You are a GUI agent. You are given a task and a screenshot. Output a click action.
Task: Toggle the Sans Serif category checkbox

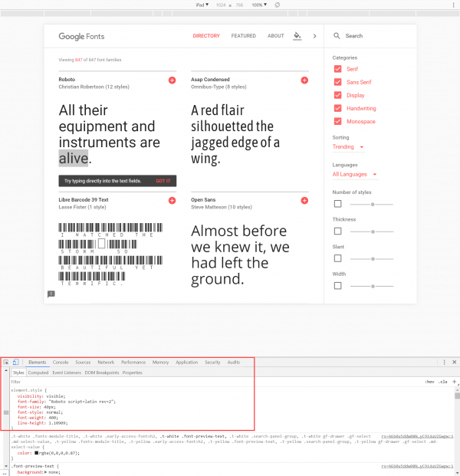(x=337, y=82)
